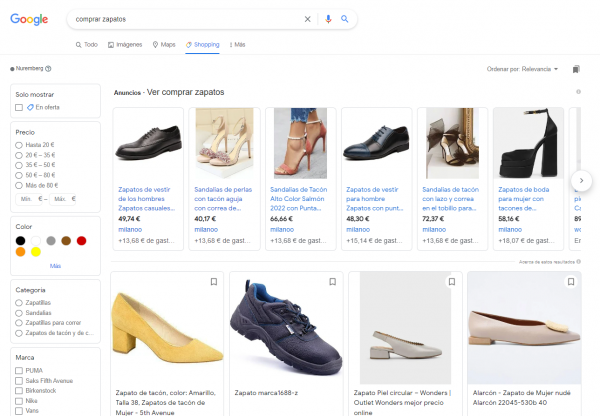Image resolution: width=600 pixels, height=416 pixels.
Task: Open Zapatos de vestir para hombre ad
Action: click(375, 199)
